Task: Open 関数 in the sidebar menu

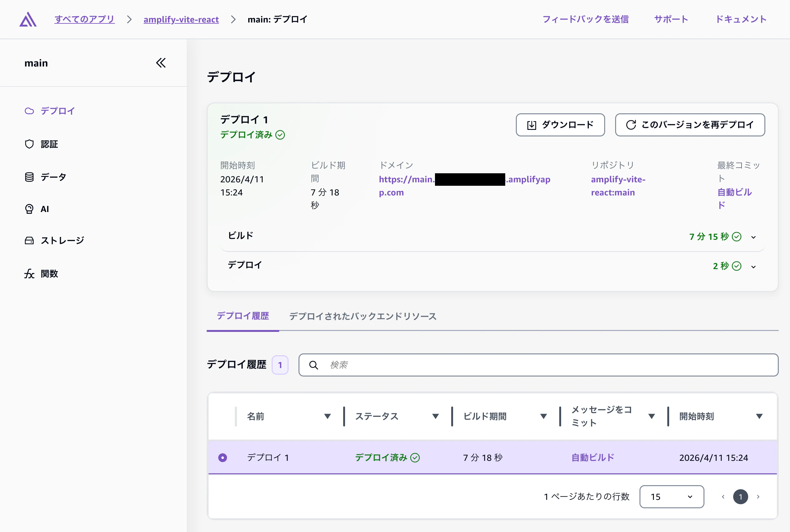Action: 49,273
